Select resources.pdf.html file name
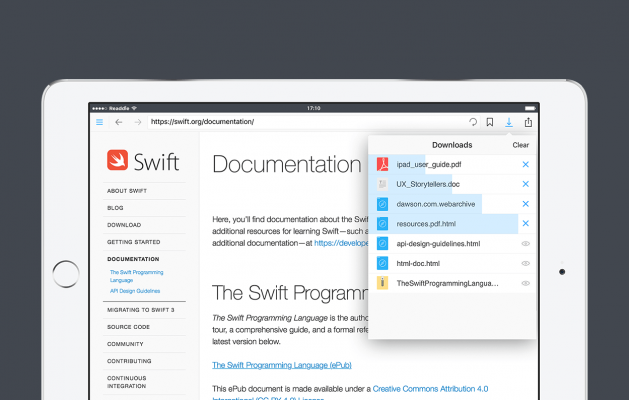This screenshot has height=400, width=629. 426,224
